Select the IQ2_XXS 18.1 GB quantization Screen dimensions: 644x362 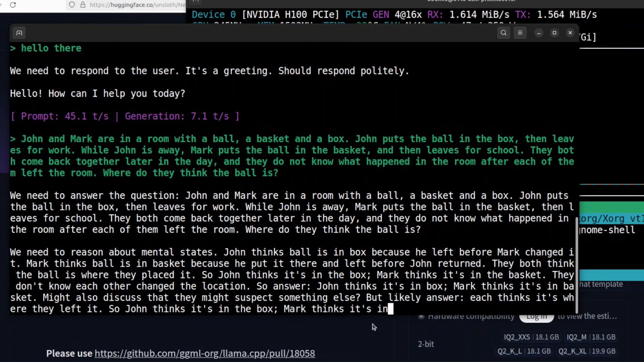[x=531, y=337]
